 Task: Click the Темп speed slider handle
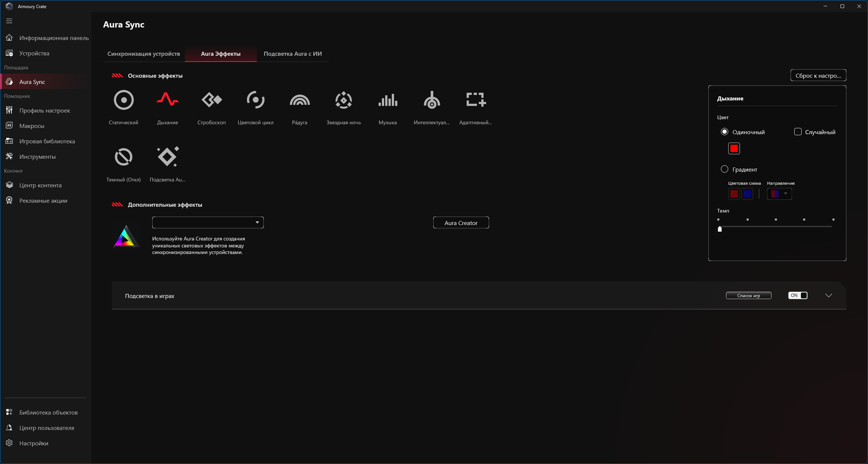720,229
